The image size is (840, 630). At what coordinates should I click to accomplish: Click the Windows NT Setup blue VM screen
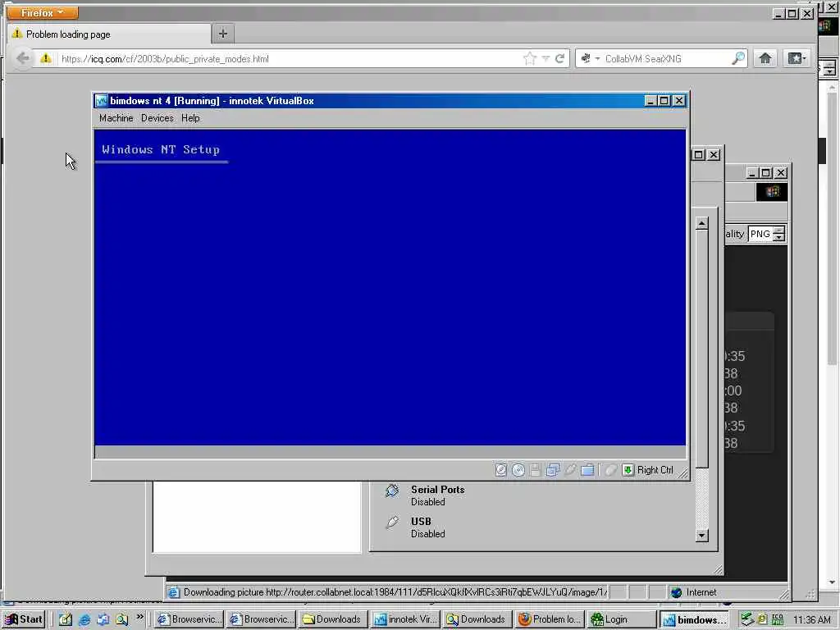[x=390, y=286]
